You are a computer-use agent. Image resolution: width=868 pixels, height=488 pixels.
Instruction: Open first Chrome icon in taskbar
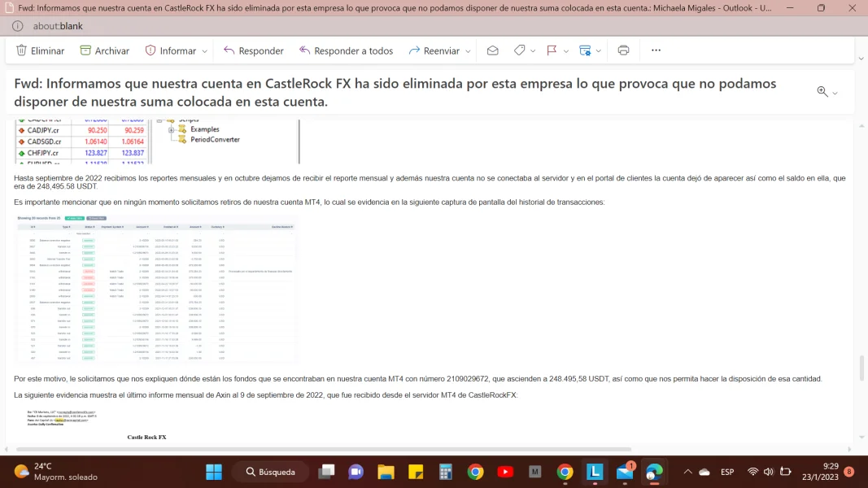click(476, 472)
